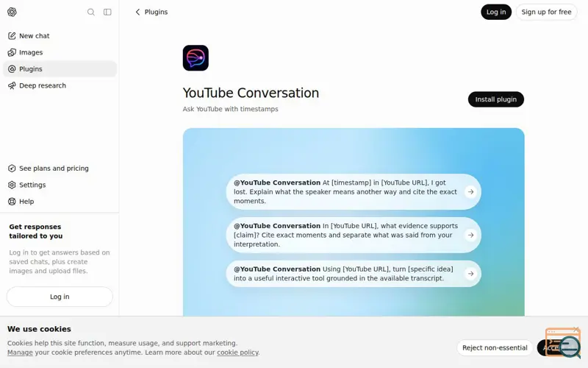The width and height of the screenshot is (588, 368).
Task: Click arrow on 'I got lost' prompt
Action: (x=470, y=191)
